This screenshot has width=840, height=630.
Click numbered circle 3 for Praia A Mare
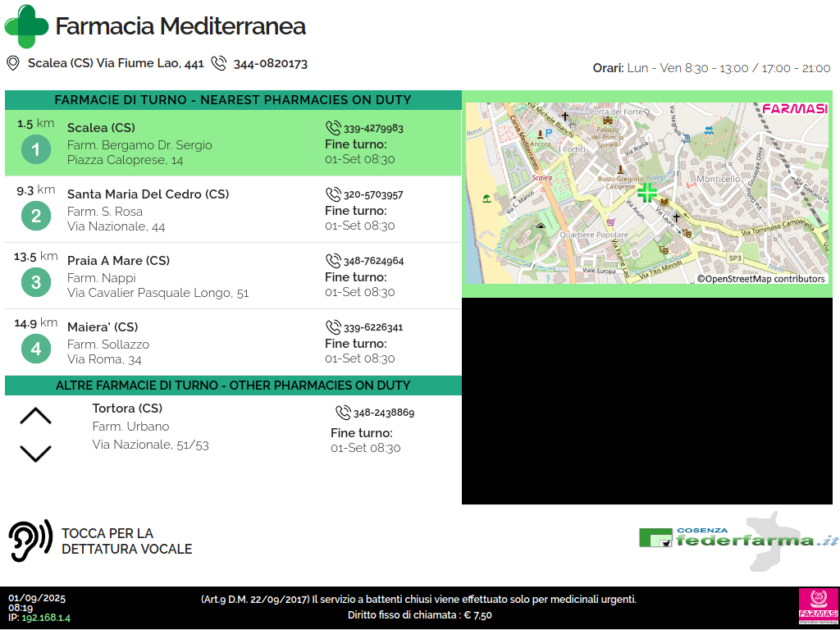click(36, 283)
